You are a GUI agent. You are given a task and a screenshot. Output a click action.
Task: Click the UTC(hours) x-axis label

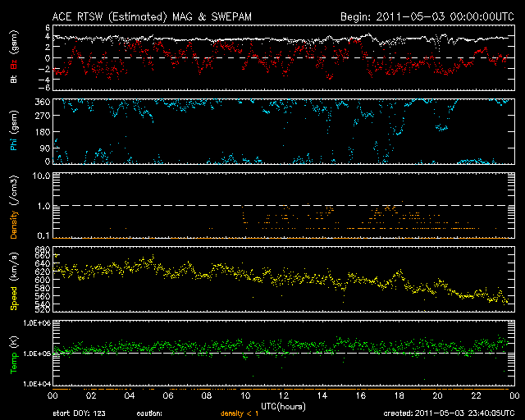[281, 405]
